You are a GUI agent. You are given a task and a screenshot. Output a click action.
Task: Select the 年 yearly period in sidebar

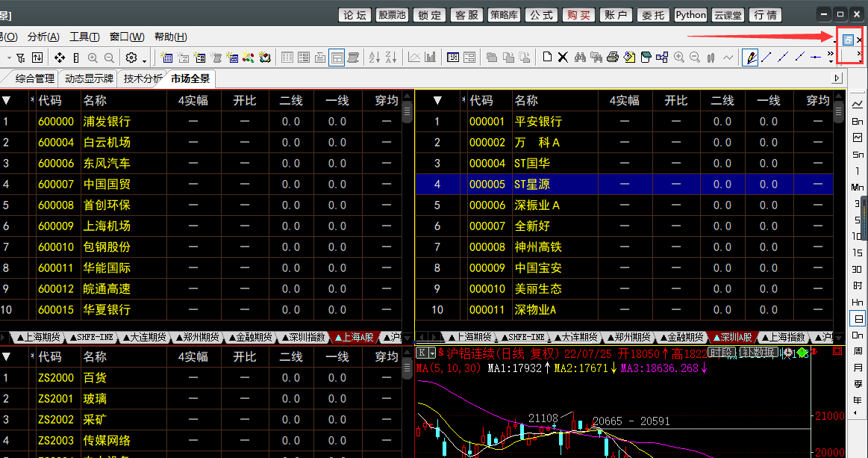858,400
